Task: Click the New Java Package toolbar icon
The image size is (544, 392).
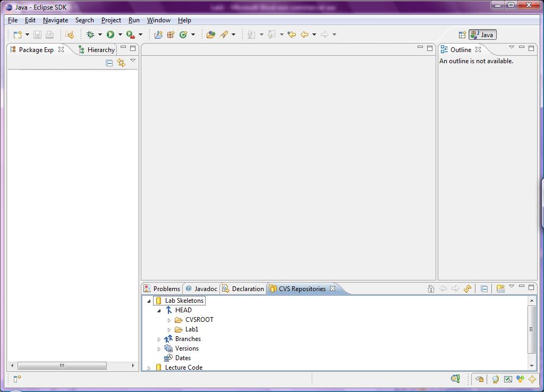Action: [x=171, y=35]
